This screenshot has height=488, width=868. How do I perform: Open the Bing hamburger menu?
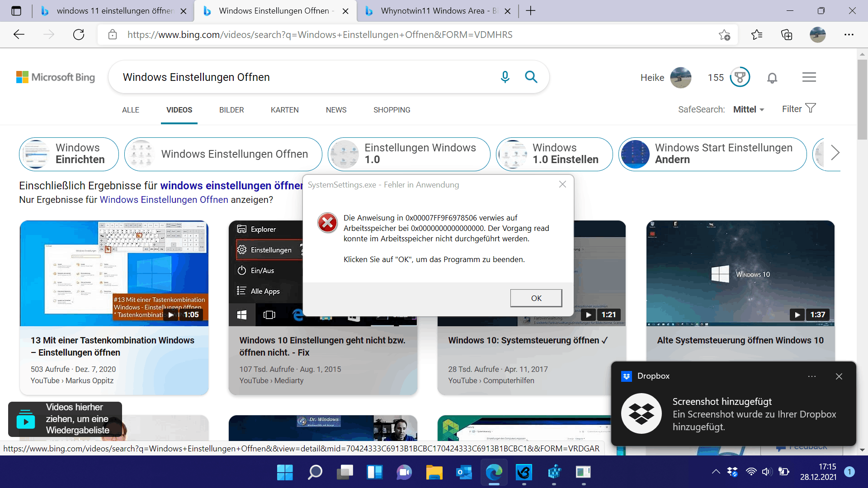809,77
